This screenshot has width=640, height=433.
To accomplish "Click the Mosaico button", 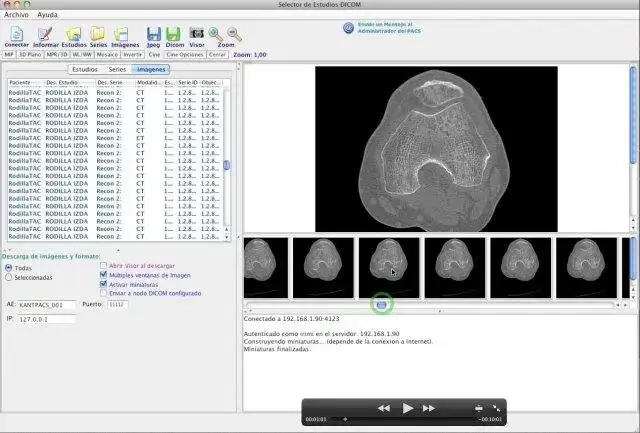I will tap(107, 55).
